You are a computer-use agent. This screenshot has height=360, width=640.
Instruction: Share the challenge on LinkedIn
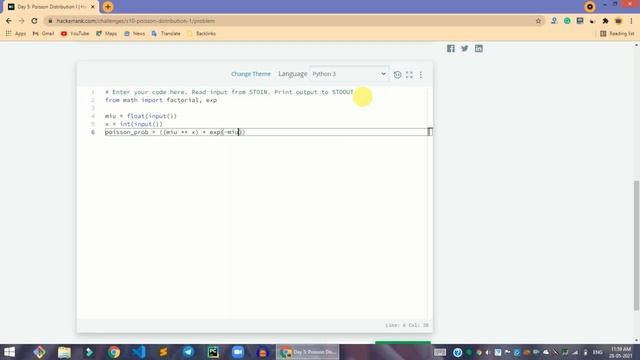(479, 49)
